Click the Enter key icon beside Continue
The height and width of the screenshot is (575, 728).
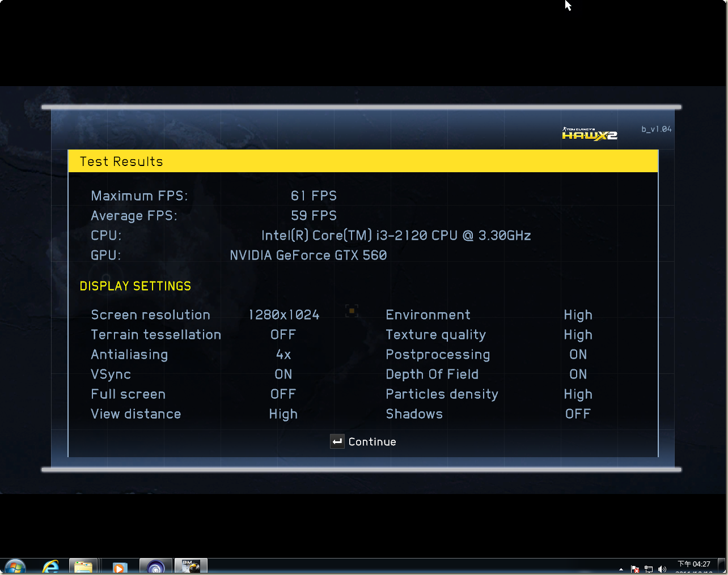337,442
